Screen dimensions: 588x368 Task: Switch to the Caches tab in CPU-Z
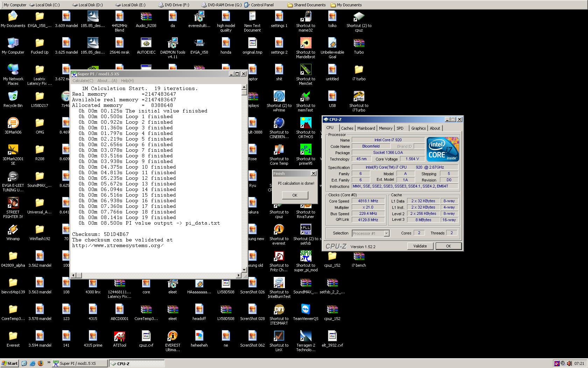pos(347,128)
